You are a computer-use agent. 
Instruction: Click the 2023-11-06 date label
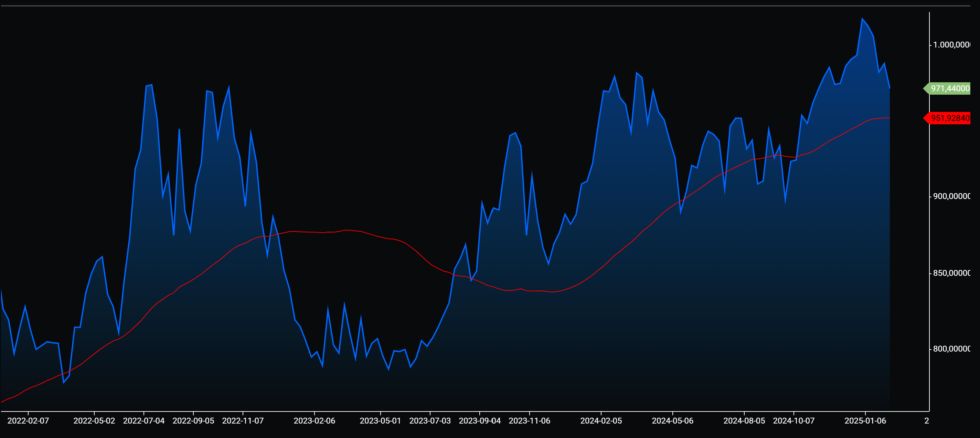point(530,421)
